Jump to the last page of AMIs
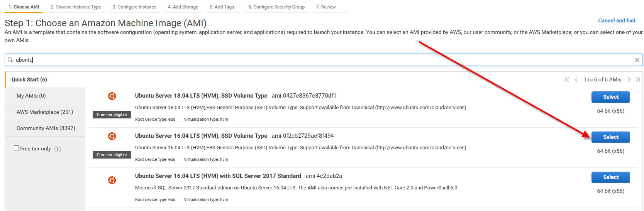This screenshot has height=211, width=644. click(638, 80)
